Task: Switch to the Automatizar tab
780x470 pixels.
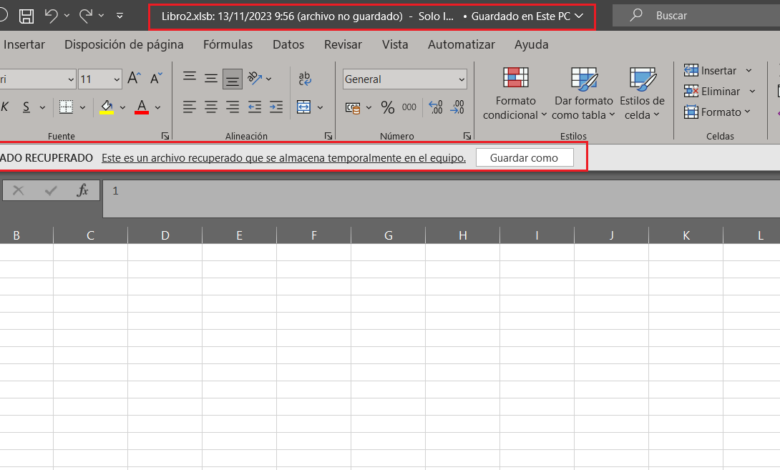Action: point(461,44)
